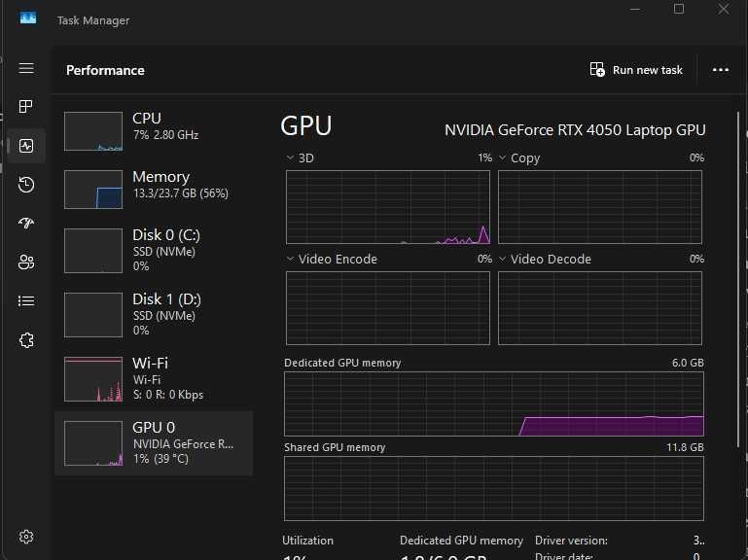Click the Video Decode graph
This screenshot has height=560, width=748.
click(600, 308)
